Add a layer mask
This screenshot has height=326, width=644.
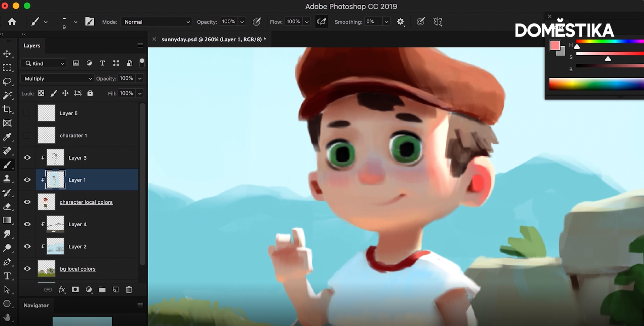click(75, 290)
